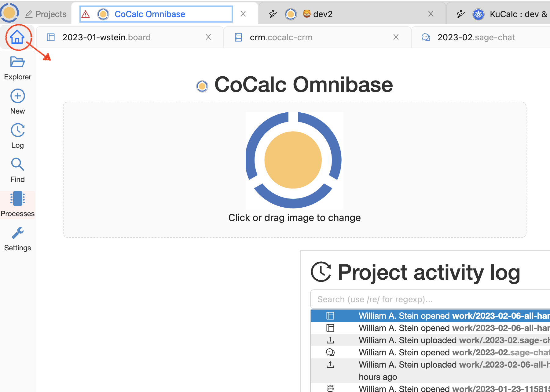Click the red warning triangle icon
Viewport: 550px width, 392px height.
86,14
